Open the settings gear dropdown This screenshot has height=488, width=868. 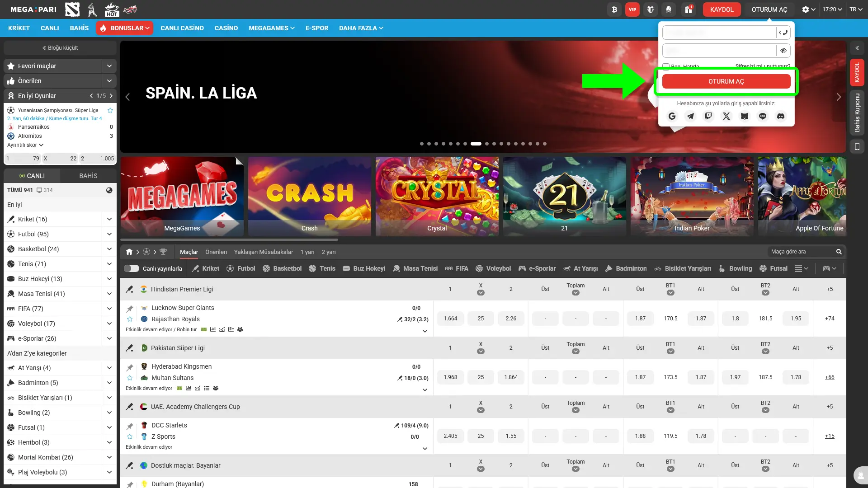808,9
